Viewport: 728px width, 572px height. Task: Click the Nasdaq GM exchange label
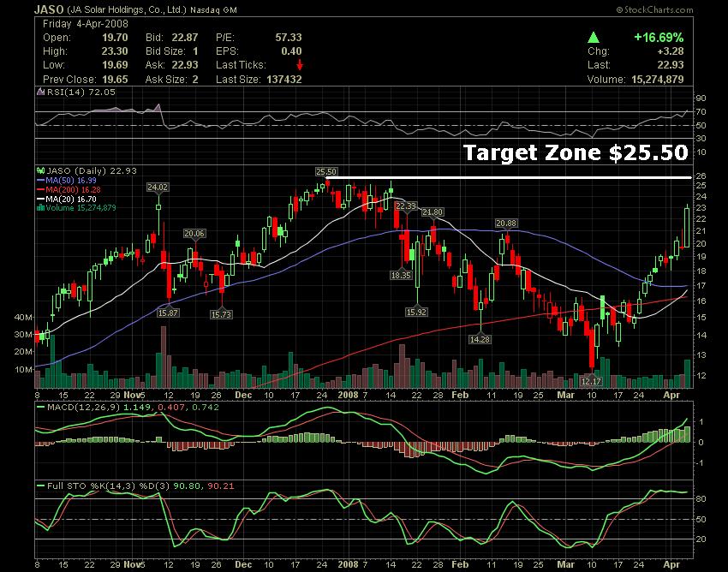(213, 9)
